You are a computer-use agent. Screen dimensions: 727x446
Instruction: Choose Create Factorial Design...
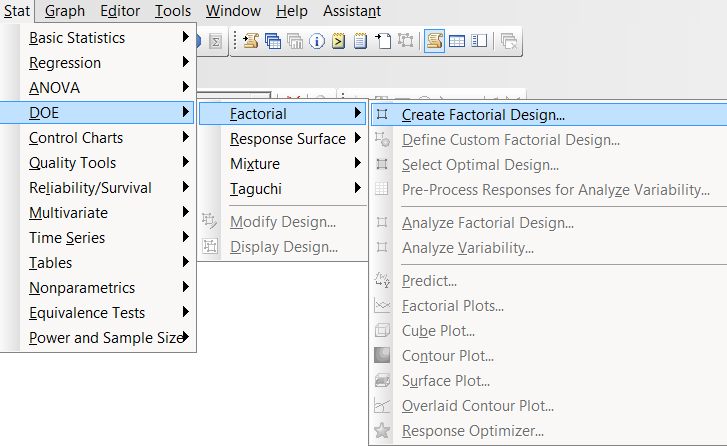[x=549, y=115]
